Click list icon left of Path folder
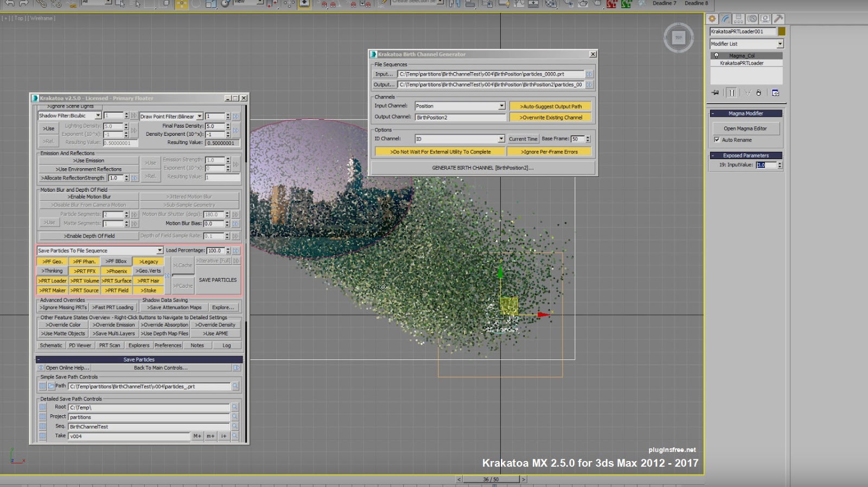Viewport: 868px width, 487px height. coord(42,387)
